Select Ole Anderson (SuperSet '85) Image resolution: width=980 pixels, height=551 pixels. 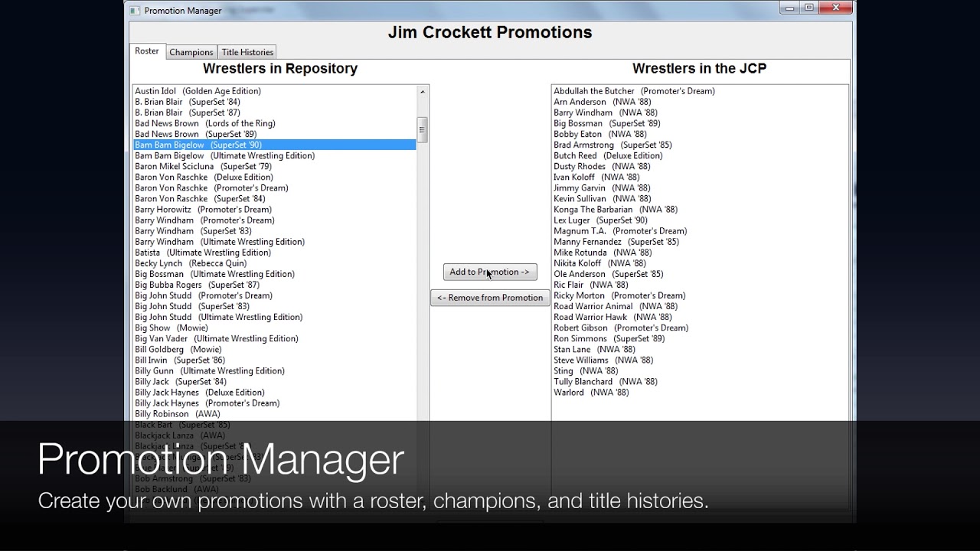click(700, 274)
